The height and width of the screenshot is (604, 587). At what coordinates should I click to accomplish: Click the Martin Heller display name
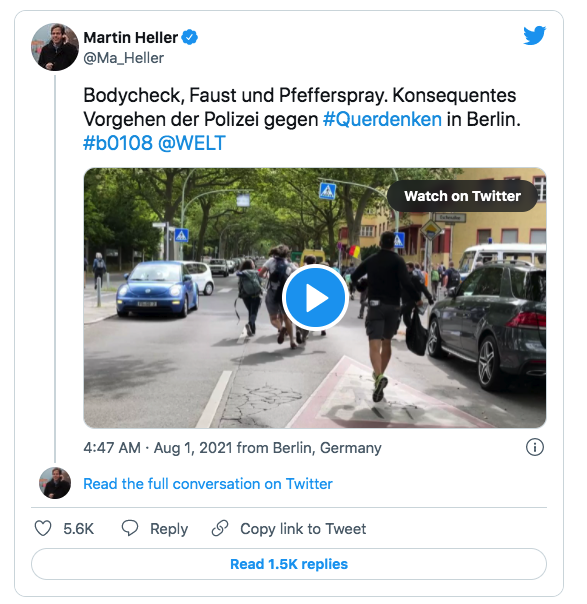coord(131,38)
